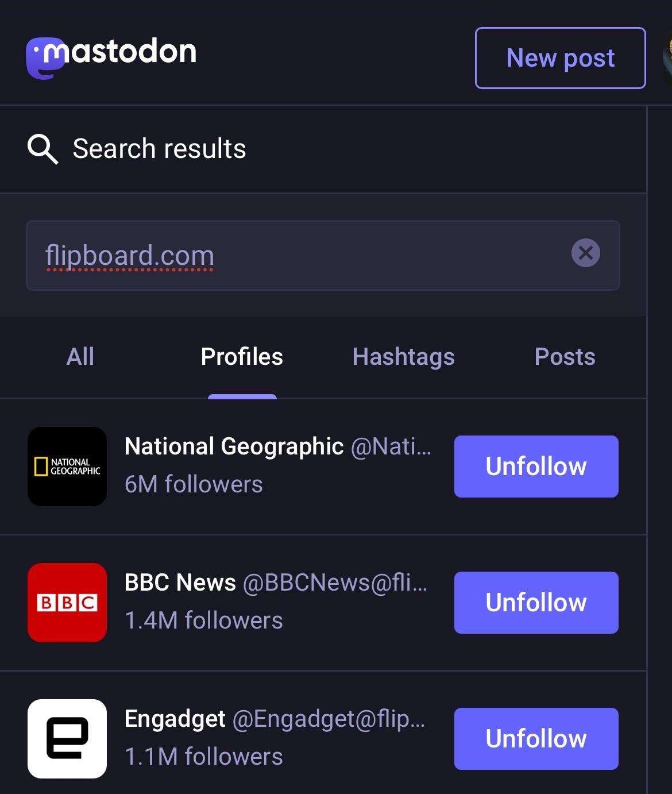Click the Search results heading

[x=159, y=149]
